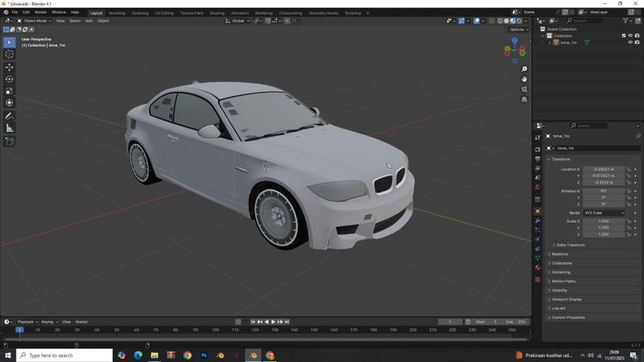Select the Add Cube tool

point(10,142)
